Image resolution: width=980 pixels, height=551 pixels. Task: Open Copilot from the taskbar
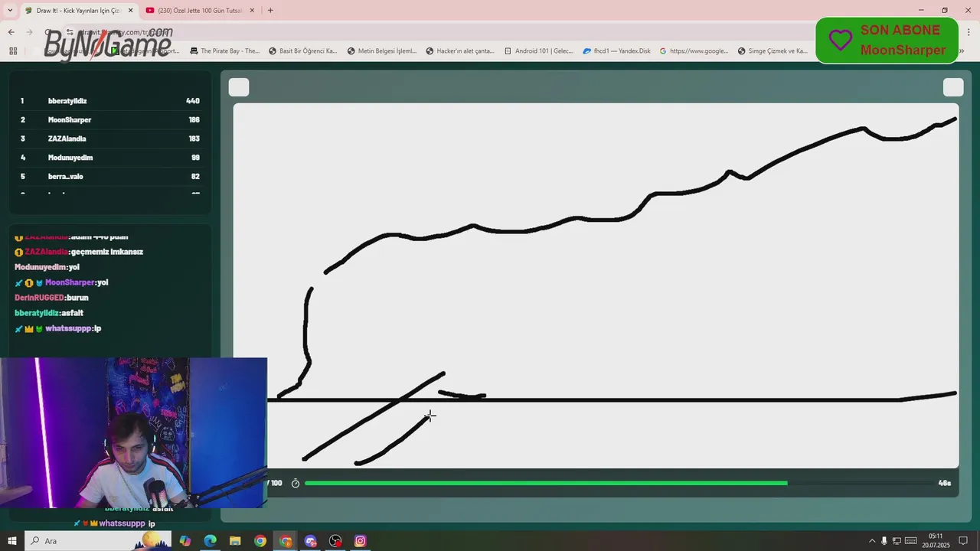[185, 541]
